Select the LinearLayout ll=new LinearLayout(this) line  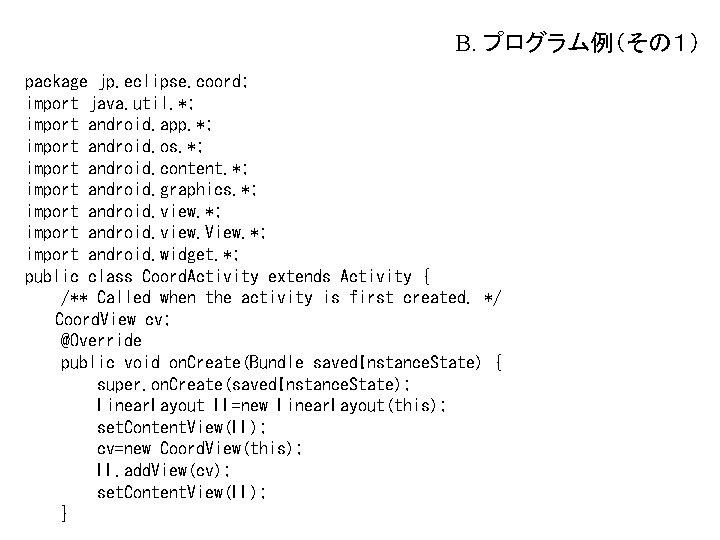click(272, 406)
